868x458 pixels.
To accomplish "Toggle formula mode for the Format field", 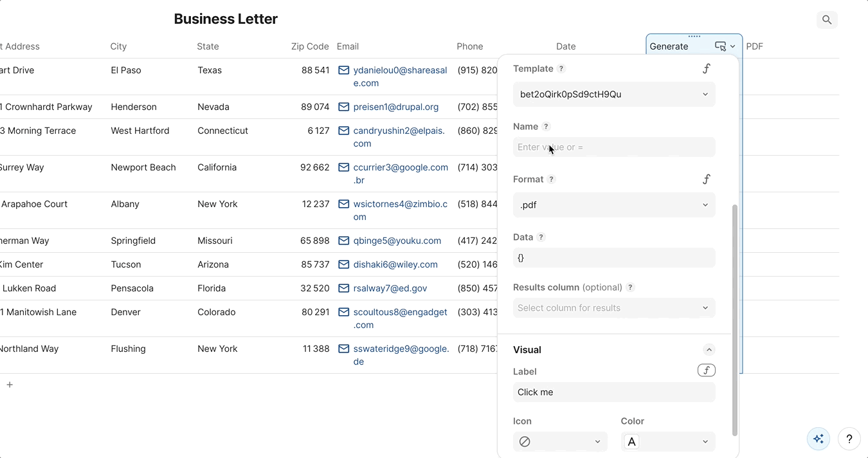I will pos(706,179).
